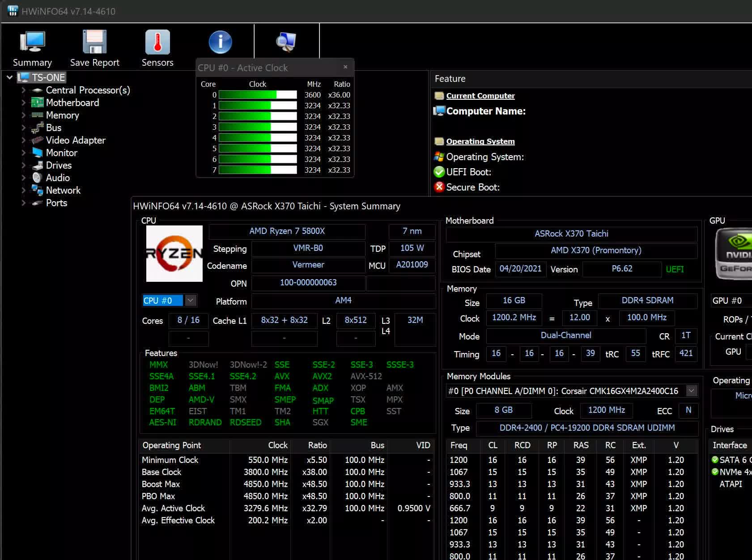Select the Memory tree item

(x=62, y=115)
